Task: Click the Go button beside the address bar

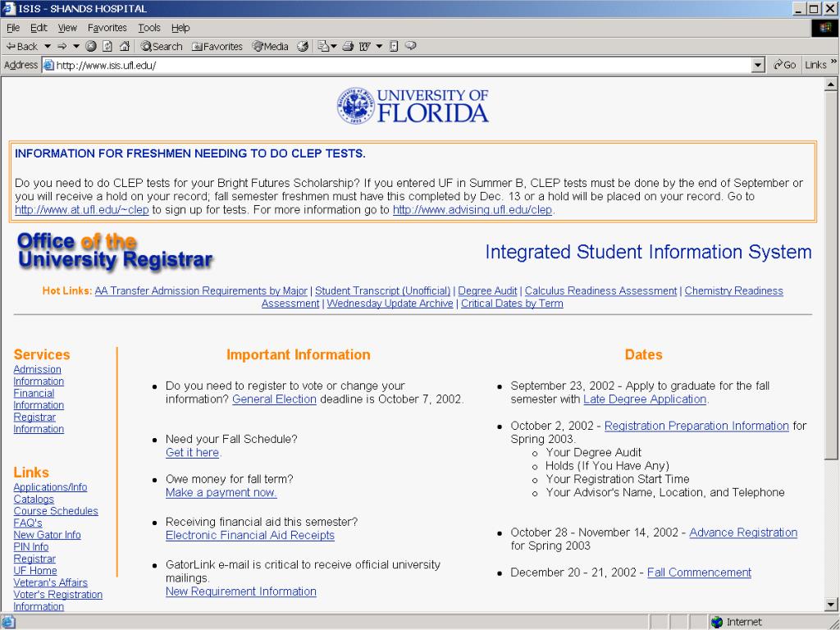Action: (x=785, y=66)
